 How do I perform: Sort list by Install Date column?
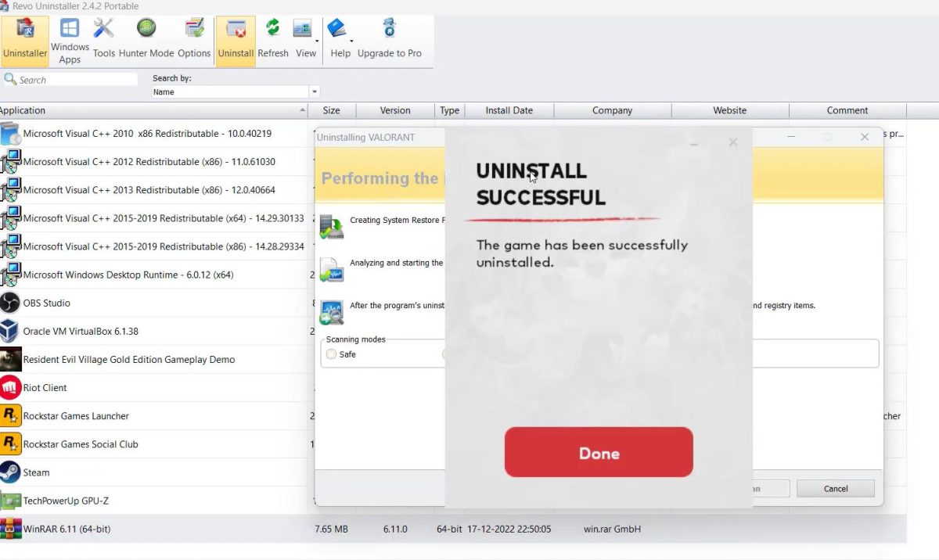509,110
